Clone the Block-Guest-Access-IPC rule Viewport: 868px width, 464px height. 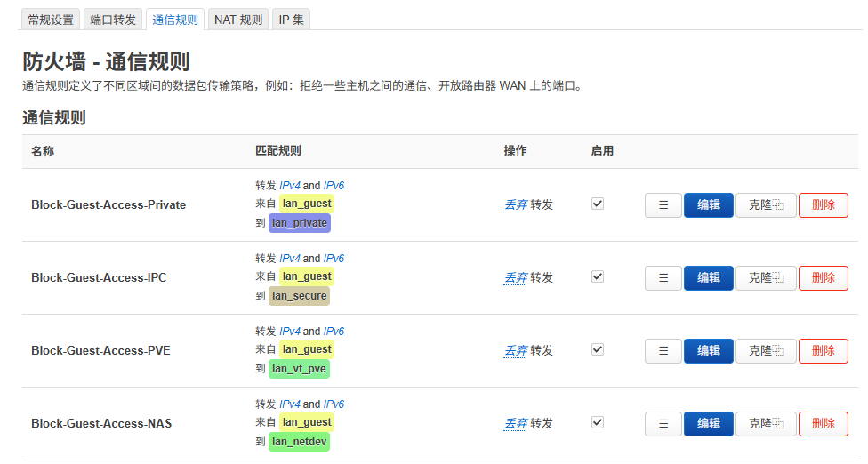coord(766,278)
